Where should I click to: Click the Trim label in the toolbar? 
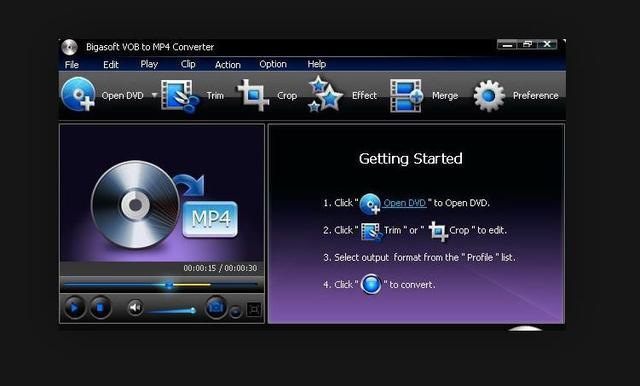point(215,95)
